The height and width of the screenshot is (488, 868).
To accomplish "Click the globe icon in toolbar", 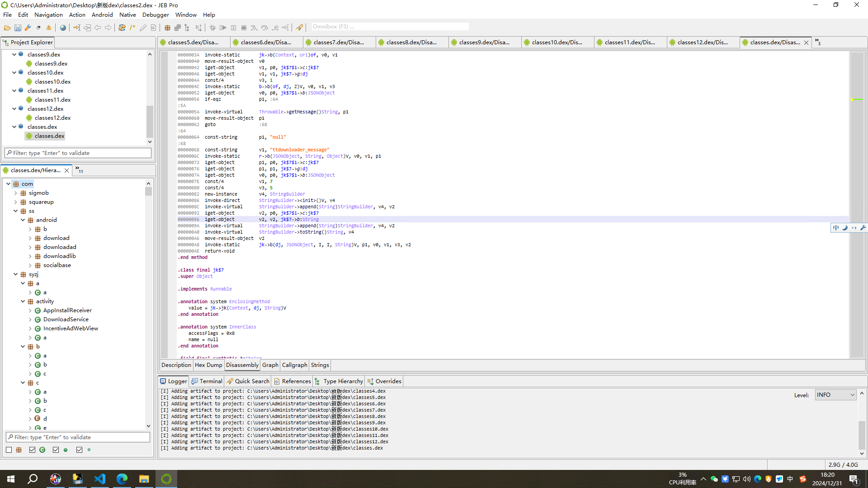I will pos(63,28).
